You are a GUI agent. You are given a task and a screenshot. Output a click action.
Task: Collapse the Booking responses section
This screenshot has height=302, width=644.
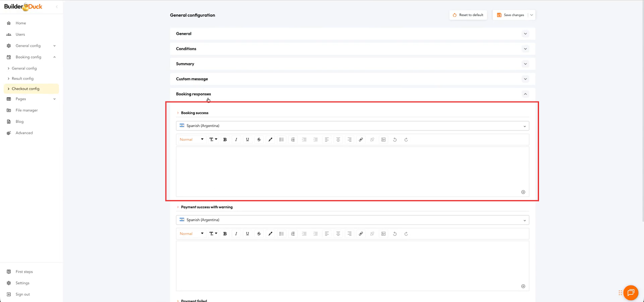pos(525,94)
